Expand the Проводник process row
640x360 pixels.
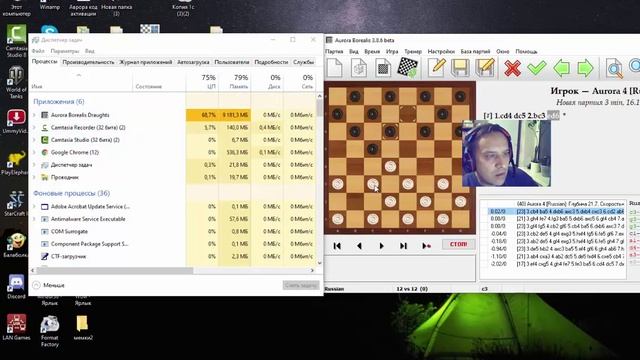point(35,177)
